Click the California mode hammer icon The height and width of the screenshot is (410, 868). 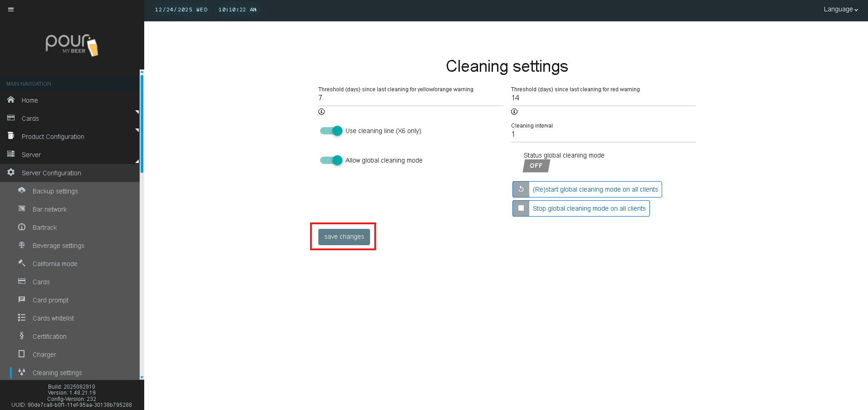click(22, 263)
